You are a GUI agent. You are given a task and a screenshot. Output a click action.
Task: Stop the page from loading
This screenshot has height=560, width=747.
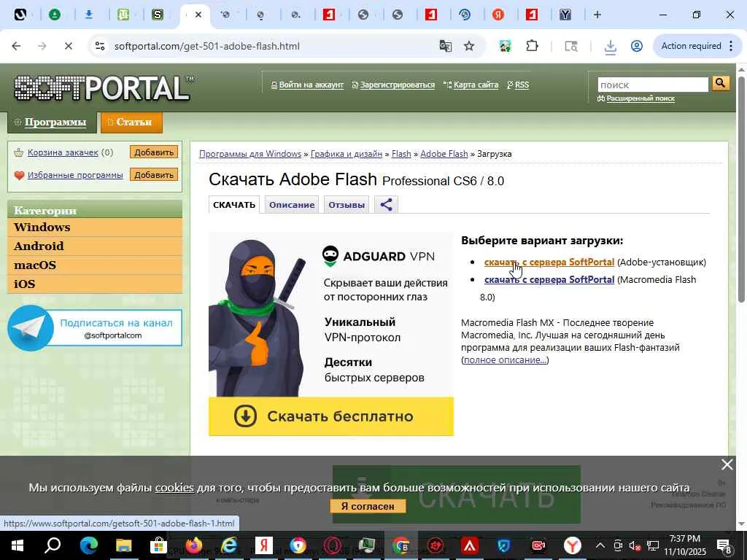click(68, 46)
